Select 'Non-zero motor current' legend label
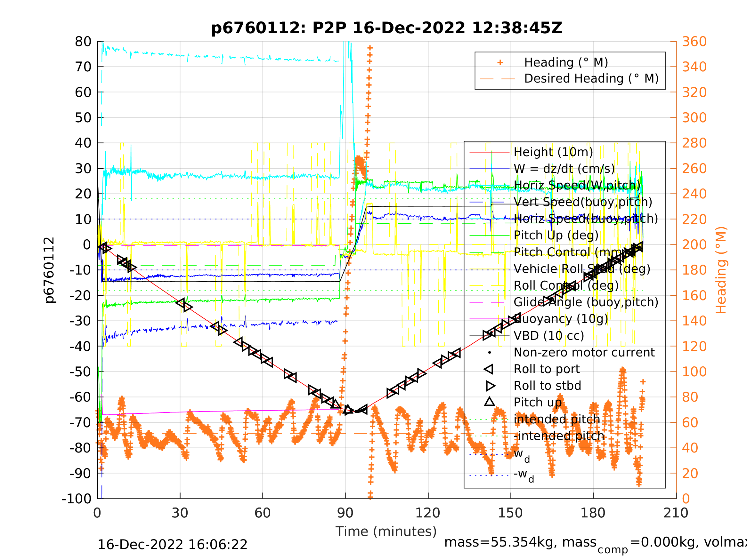The width and height of the screenshot is (747, 560). [584, 352]
